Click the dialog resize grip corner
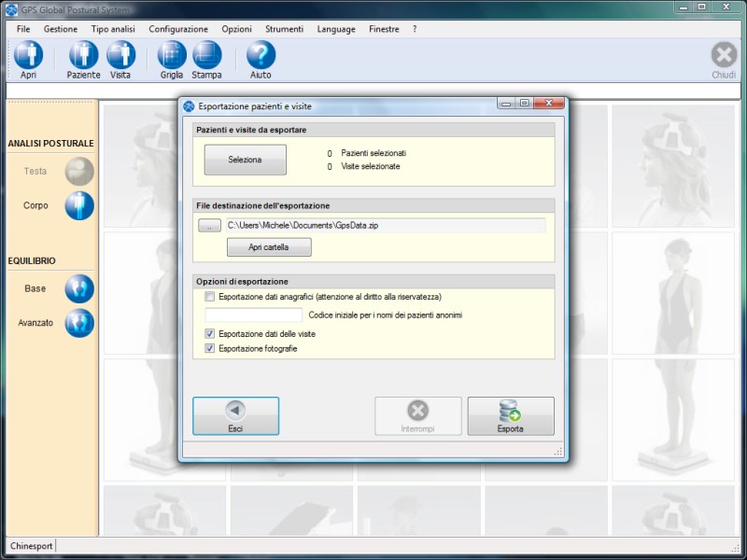Viewport: 747px width, 560px height. pyautogui.click(x=557, y=451)
